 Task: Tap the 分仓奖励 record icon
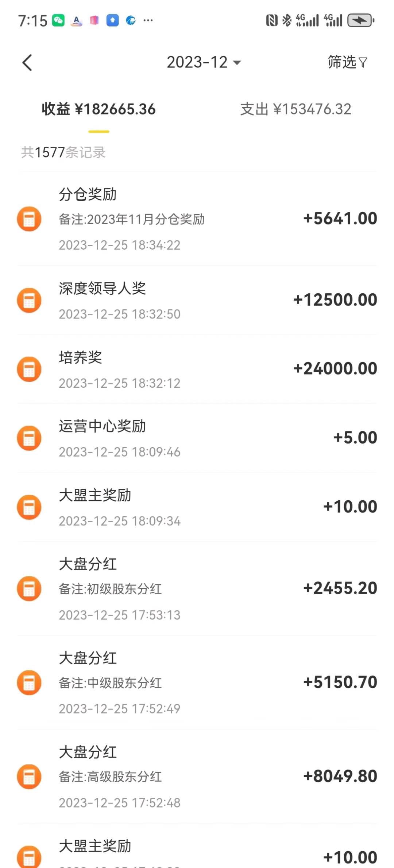coord(29,219)
